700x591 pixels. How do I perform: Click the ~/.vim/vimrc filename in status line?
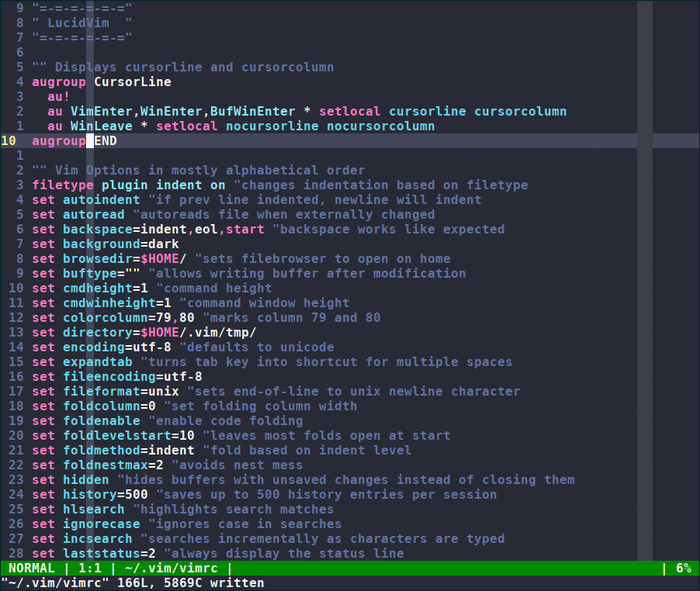pos(171,568)
